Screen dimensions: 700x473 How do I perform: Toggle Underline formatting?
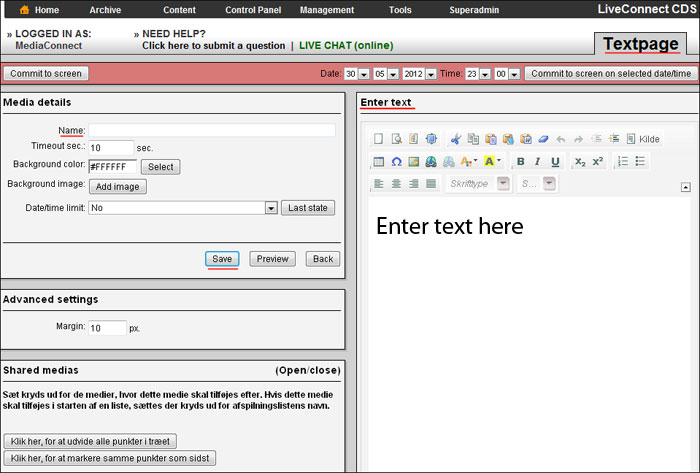pyautogui.click(x=555, y=162)
